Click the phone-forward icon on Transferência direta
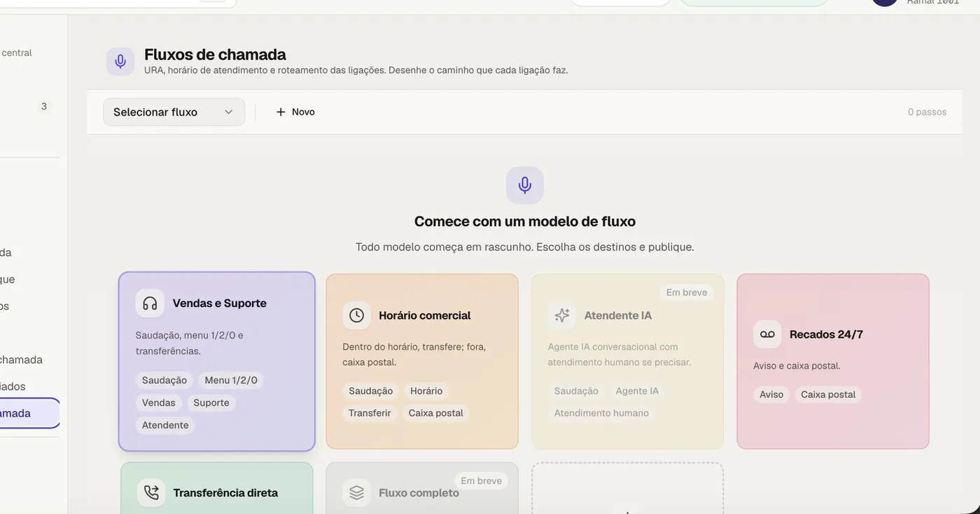Image resolution: width=980 pixels, height=514 pixels. 151,492
